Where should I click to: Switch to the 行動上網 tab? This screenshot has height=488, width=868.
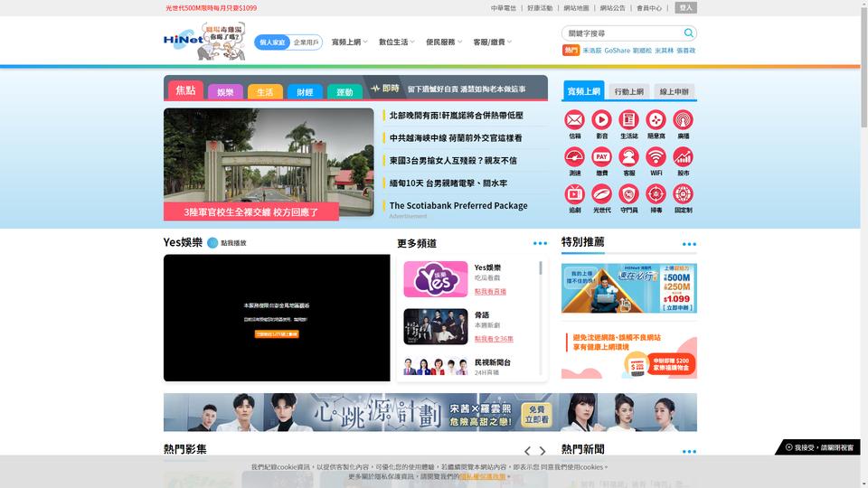coord(629,92)
